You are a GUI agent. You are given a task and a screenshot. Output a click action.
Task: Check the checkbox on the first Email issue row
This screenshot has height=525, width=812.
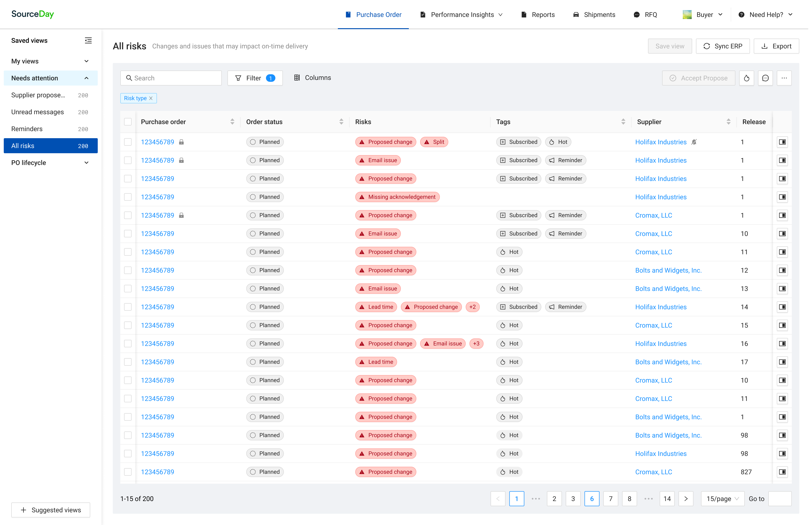(x=128, y=160)
